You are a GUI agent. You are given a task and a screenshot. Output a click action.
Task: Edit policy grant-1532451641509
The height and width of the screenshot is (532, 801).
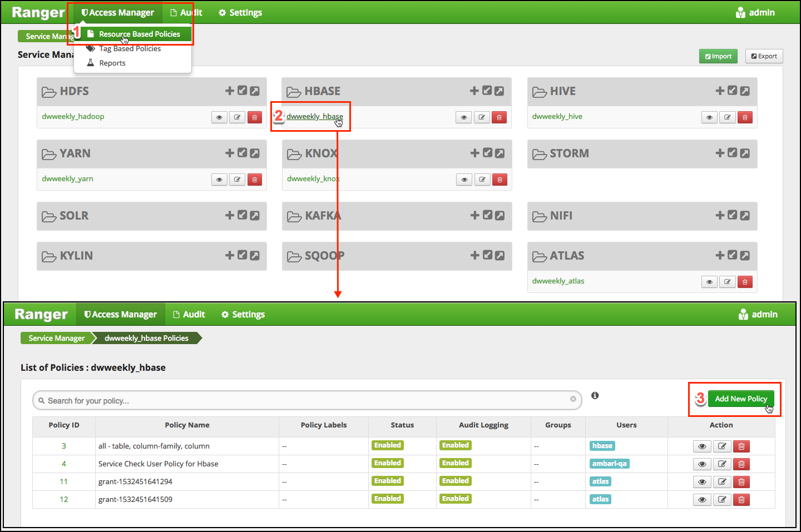[x=722, y=500]
